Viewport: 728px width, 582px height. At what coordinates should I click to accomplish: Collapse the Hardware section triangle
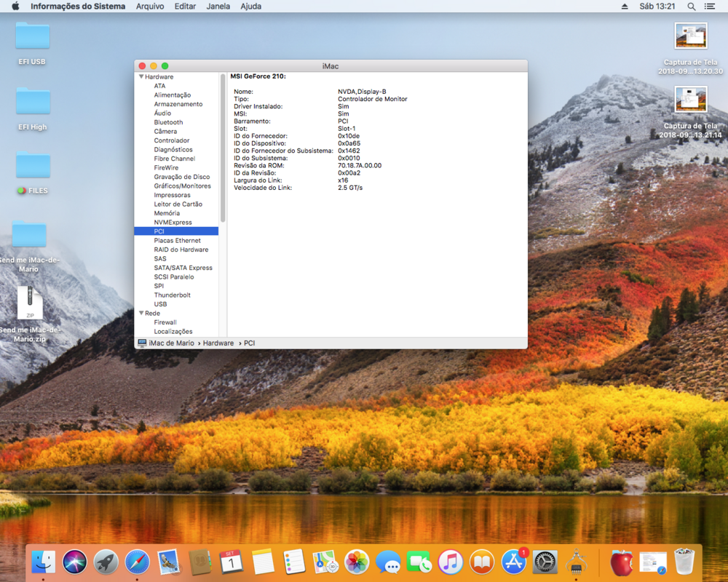(x=141, y=77)
